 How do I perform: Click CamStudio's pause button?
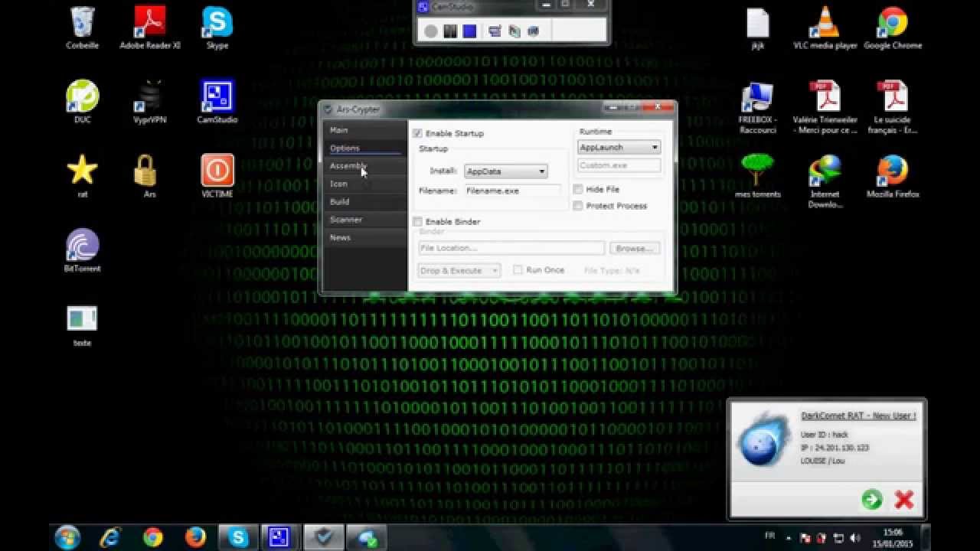tap(450, 31)
